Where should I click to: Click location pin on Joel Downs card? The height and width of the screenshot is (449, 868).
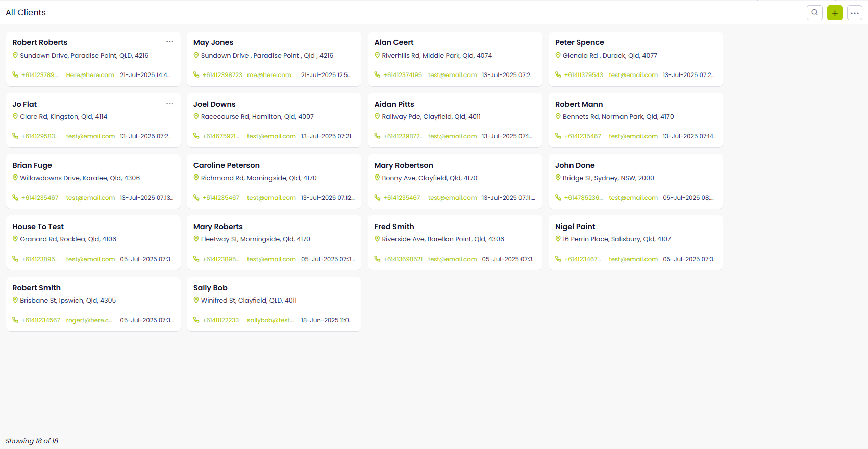(196, 116)
